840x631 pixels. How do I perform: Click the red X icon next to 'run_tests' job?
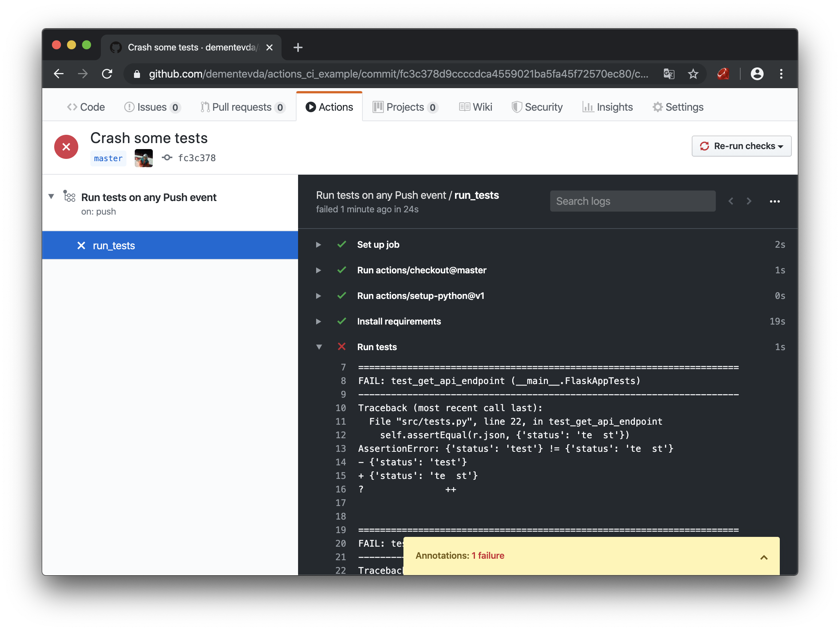[x=80, y=245]
